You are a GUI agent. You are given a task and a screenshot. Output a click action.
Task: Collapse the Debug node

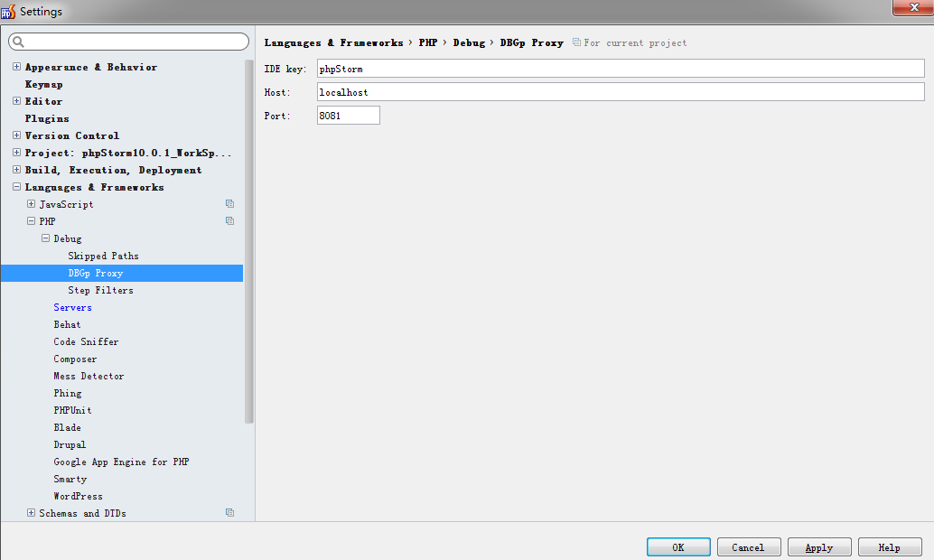coord(45,238)
